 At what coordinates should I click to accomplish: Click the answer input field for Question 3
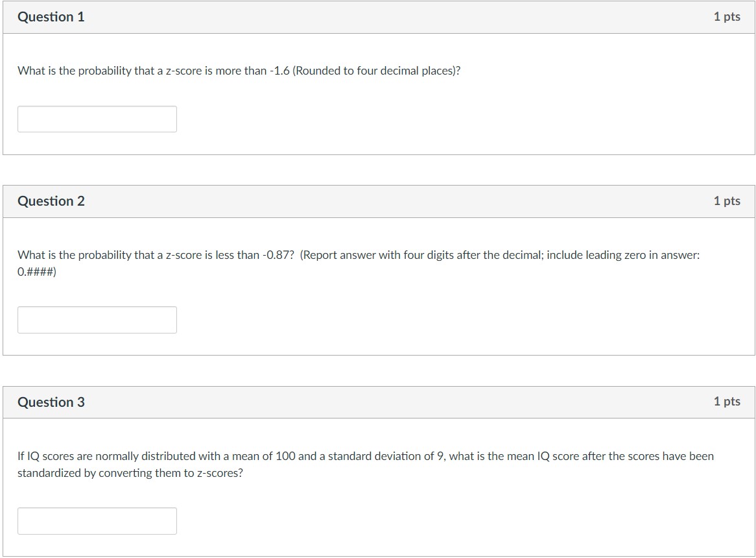coord(97,520)
